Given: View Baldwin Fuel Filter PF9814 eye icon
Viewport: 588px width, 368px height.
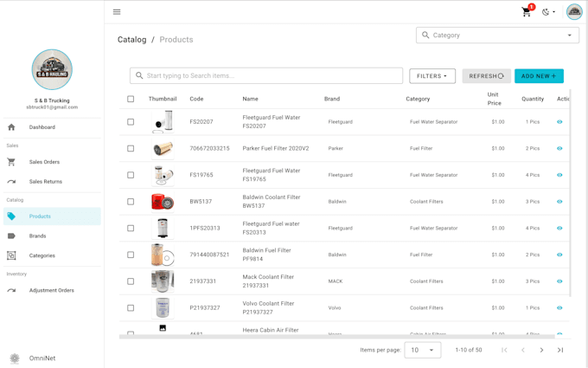Looking at the screenshot, I should [559, 255].
